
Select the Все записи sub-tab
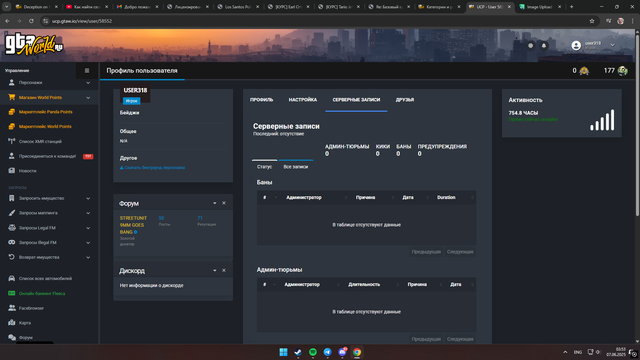click(296, 167)
